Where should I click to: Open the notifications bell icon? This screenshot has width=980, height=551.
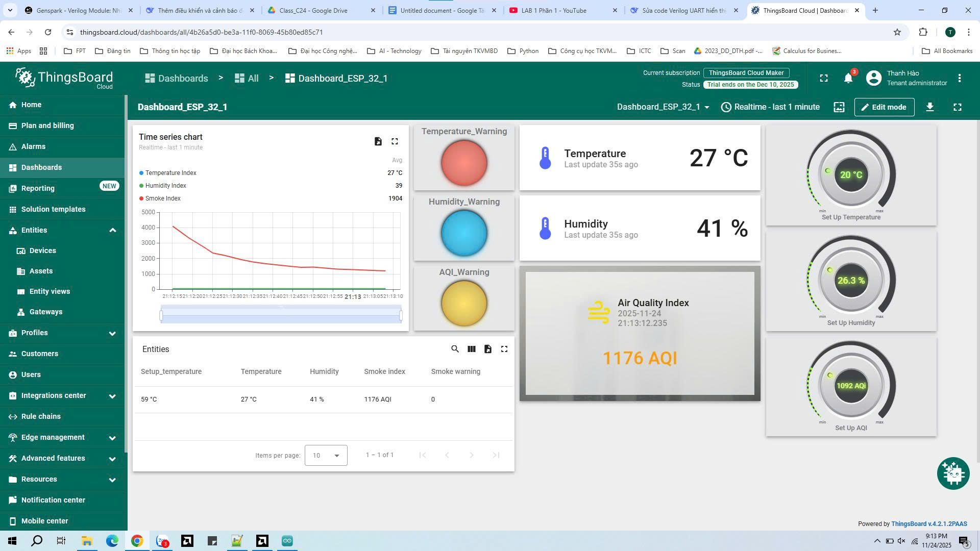pos(848,78)
